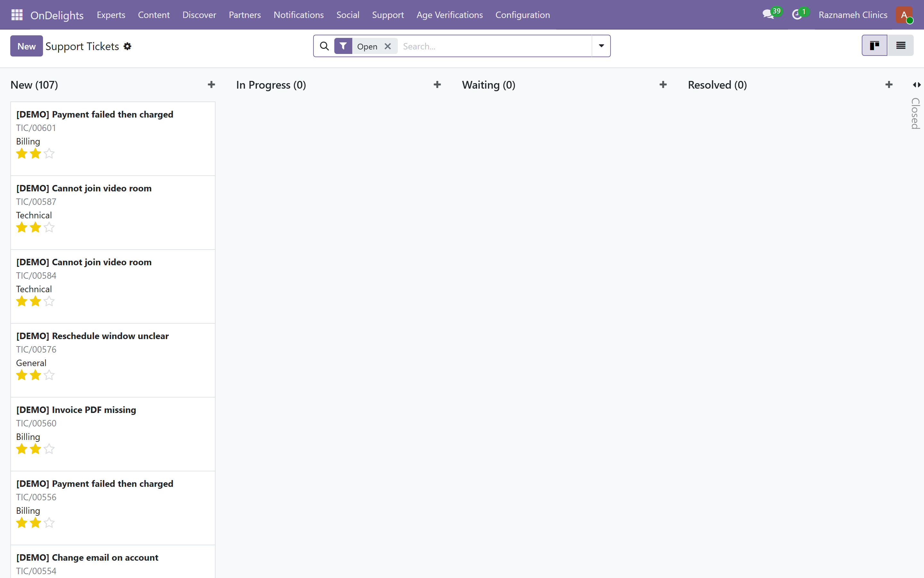Image resolution: width=924 pixels, height=578 pixels.
Task: Set third star on TIC/00601
Action: tap(49, 154)
